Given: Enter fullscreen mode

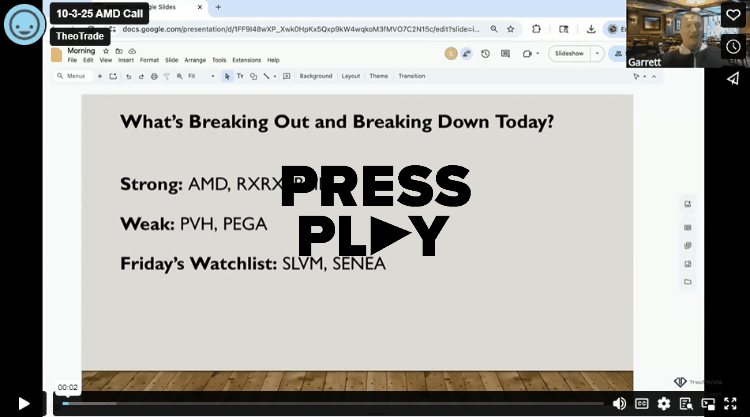Looking at the screenshot, I should tap(730, 404).
